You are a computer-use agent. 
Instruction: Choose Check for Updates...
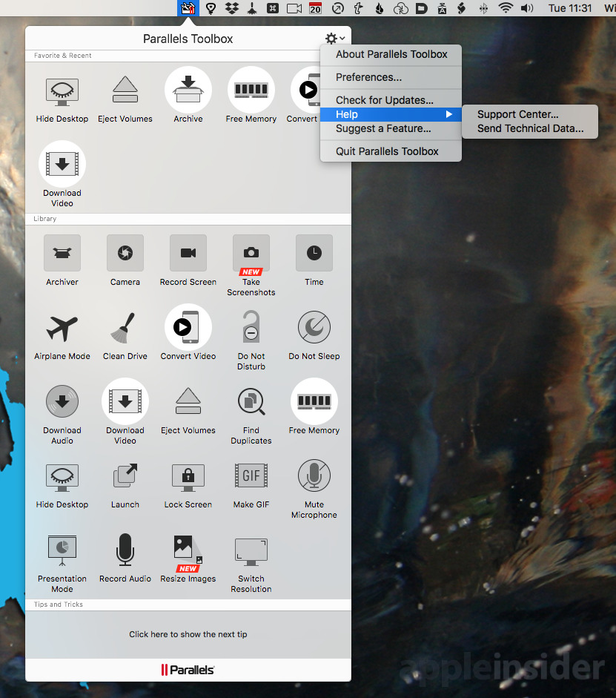[391, 100]
